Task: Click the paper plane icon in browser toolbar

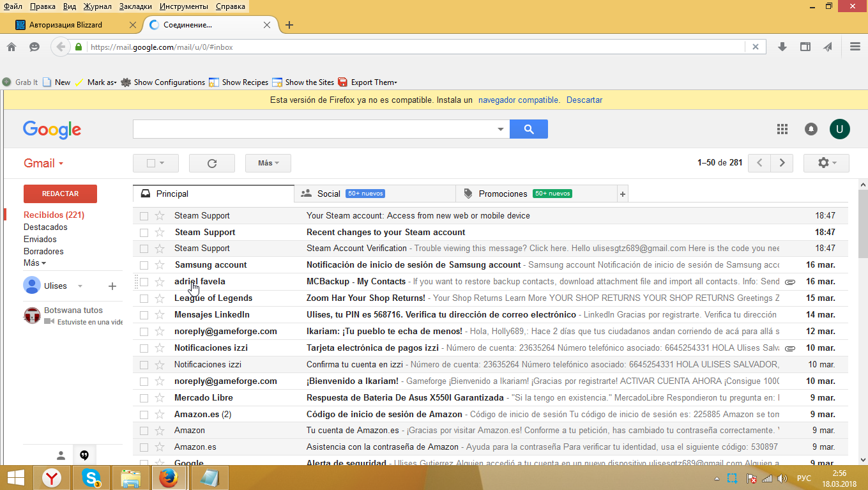Action: point(828,47)
